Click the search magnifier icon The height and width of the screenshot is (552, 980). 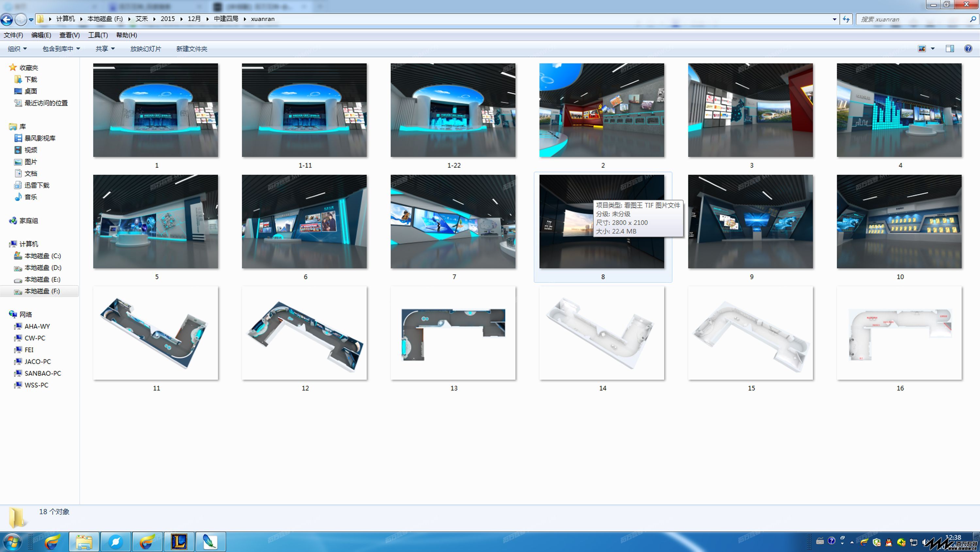click(973, 19)
